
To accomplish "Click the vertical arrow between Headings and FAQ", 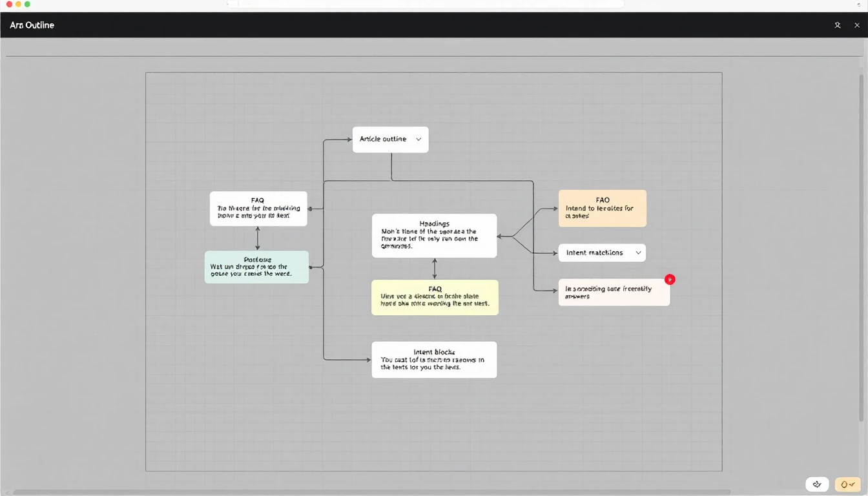I will (434, 269).
